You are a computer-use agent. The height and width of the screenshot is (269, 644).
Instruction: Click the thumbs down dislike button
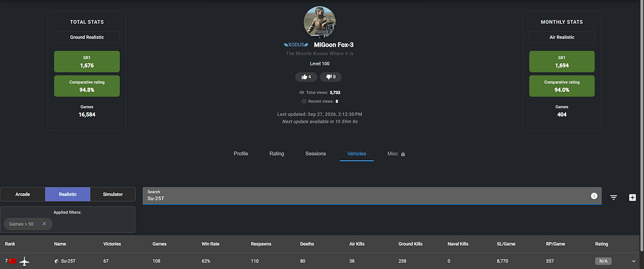(x=330, y=77)
